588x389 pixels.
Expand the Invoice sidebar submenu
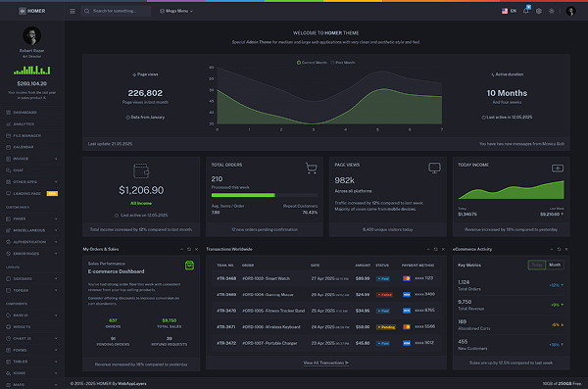(32, 159)
